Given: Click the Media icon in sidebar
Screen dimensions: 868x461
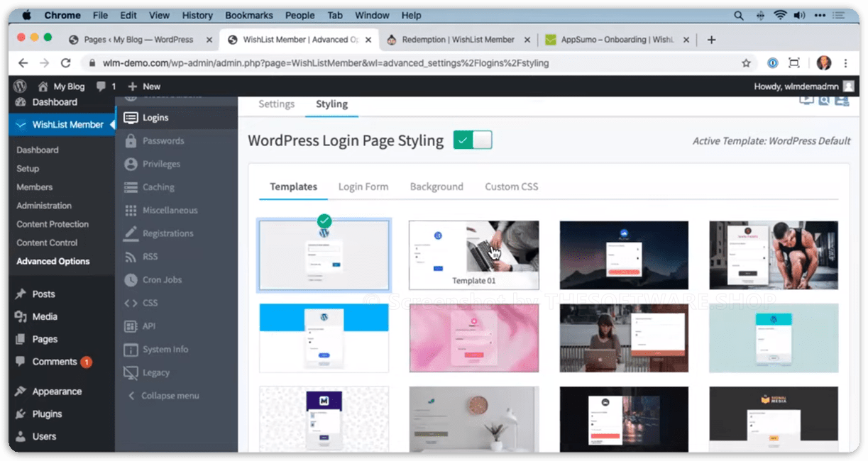Looking at the screenshot, I should coord(21,317).
